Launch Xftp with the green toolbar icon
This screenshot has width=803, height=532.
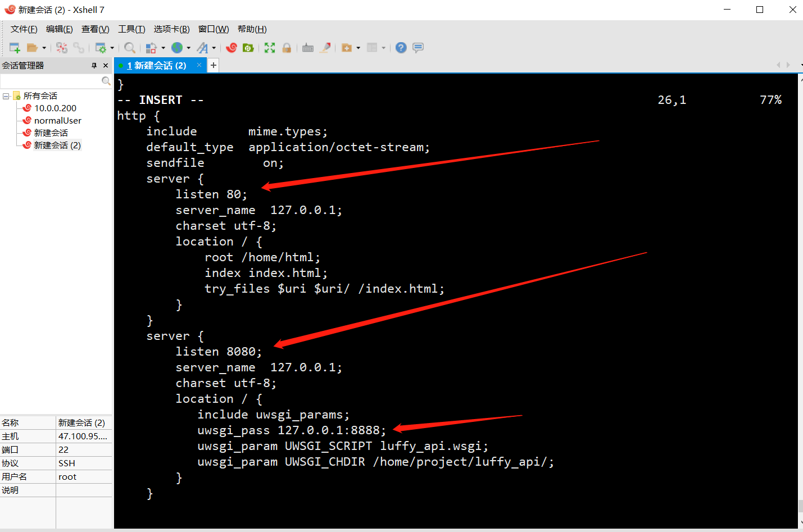(x=248, y=48)
